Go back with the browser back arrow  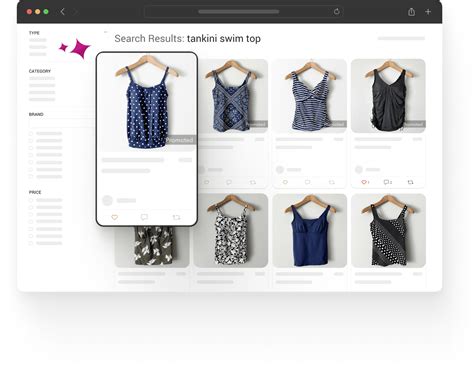pyautogui.click(x=62, y=12)
